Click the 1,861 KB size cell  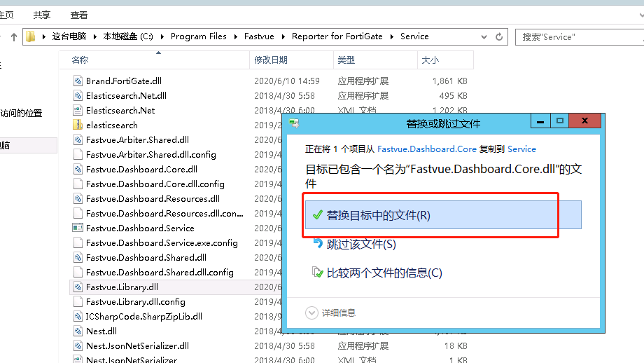point(449,81)
